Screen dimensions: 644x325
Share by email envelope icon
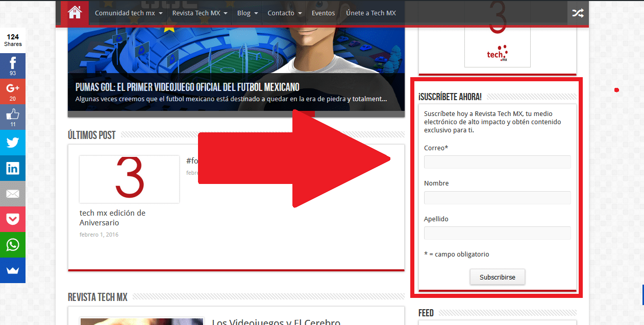(x=13, y=194)
